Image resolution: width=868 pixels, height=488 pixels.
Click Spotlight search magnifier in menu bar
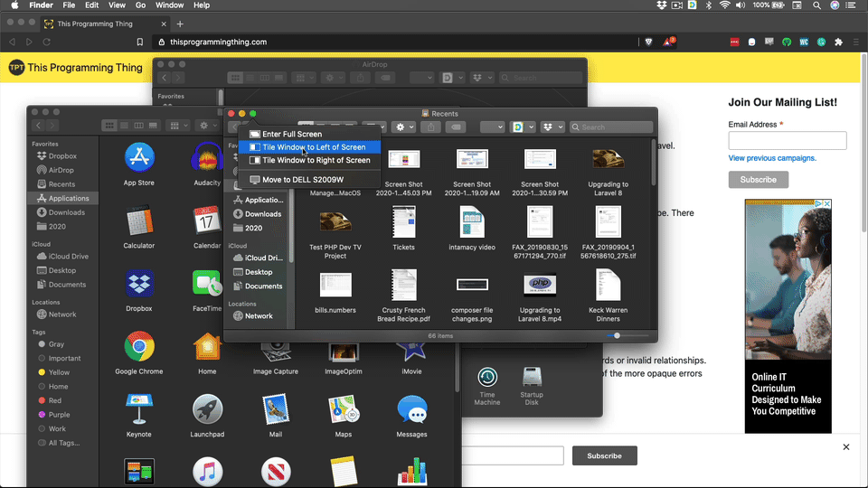click(816, 5)
